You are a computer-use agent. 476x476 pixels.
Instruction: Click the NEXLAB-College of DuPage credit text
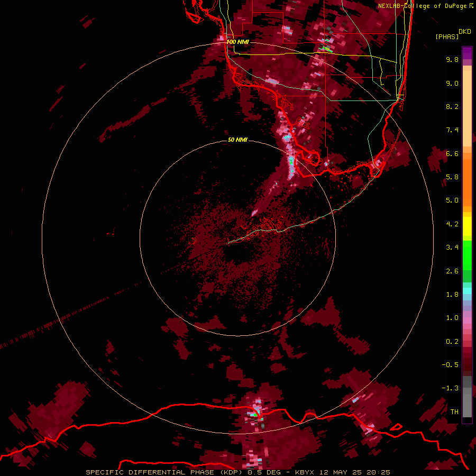click(423, 6)
